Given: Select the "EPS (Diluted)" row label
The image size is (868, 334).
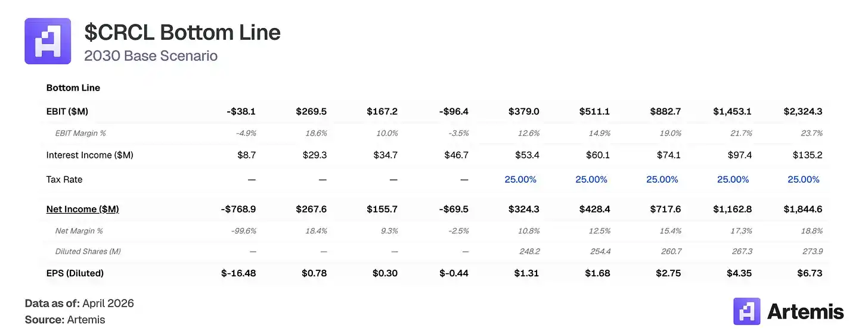Looking at the screenshot, I should tap(75, 273).
